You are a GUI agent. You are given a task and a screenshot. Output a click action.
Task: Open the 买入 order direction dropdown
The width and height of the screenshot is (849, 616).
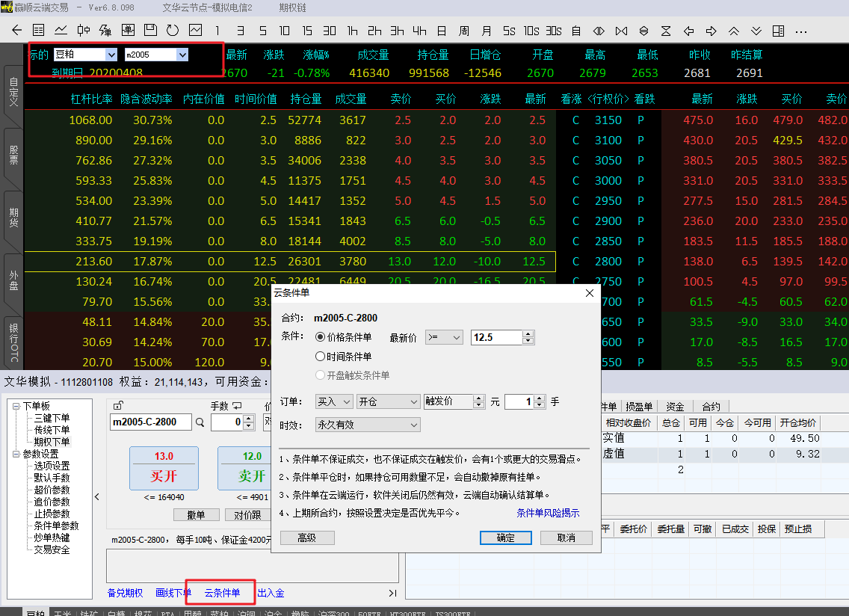coord(334,401)
